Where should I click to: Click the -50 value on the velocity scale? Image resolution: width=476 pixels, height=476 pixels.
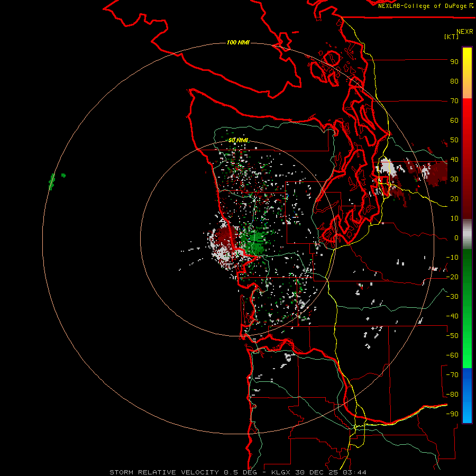452,336
